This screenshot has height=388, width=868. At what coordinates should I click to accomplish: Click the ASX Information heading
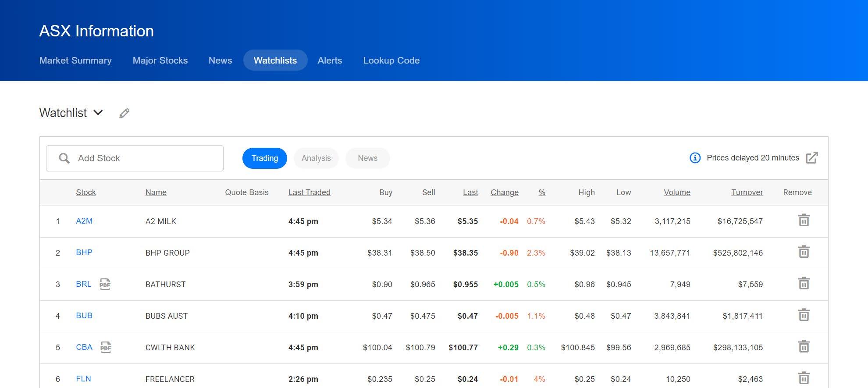[x=96, y=31]
